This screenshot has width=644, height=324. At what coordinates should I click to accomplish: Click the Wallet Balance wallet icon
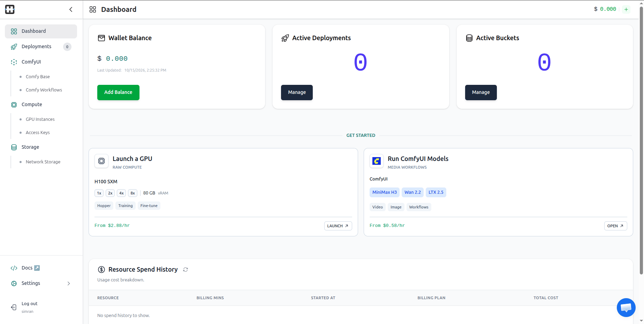click(x=101, y=38)
